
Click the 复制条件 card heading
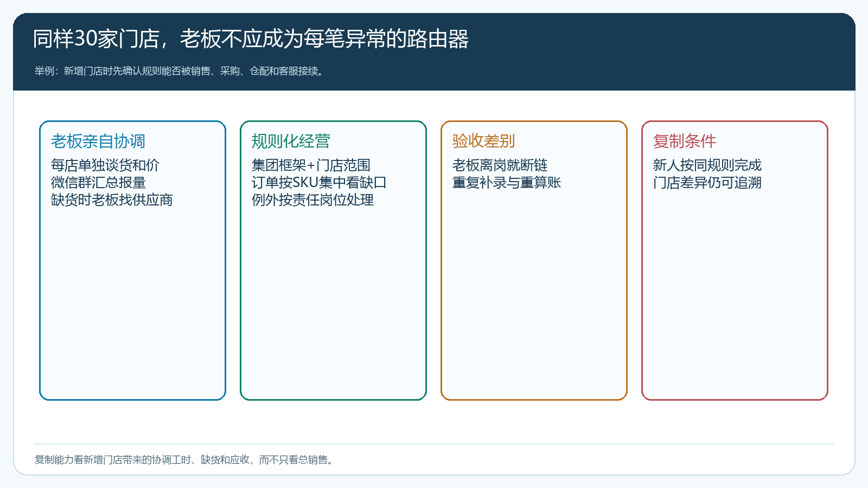click(685, 141)
